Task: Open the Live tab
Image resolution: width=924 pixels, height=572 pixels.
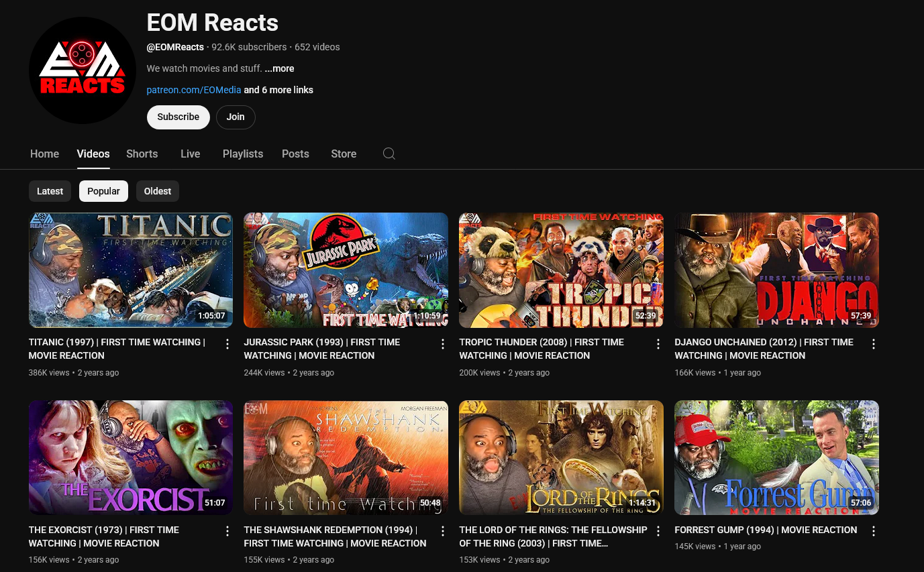Action: [191, 154]
